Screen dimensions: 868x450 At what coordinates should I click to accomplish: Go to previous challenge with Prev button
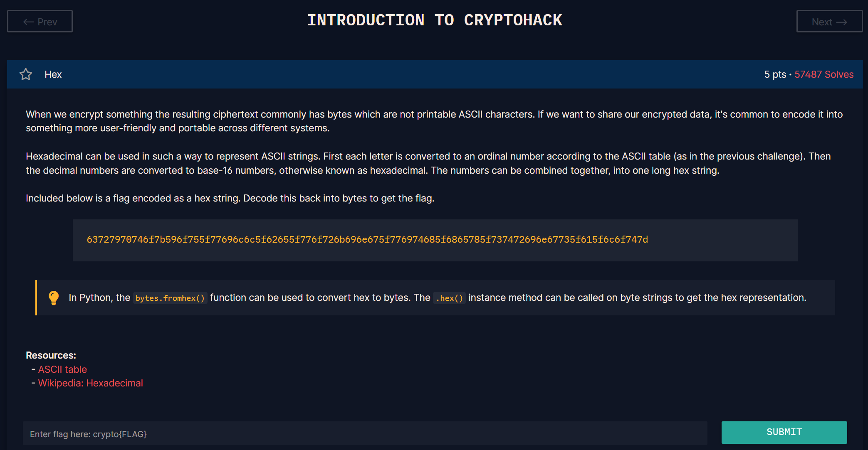click(x=40, y=21)
